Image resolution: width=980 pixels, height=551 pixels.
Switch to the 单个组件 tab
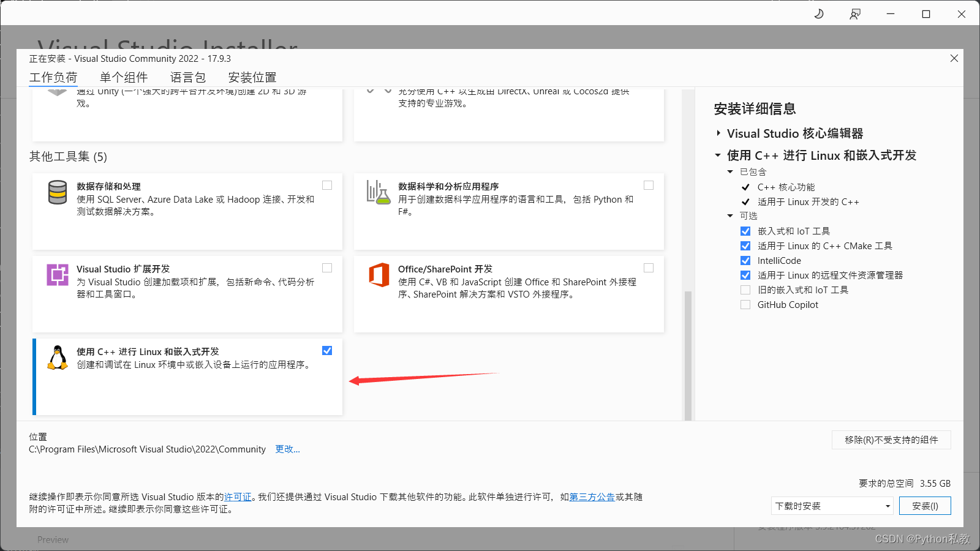(124, 77)
